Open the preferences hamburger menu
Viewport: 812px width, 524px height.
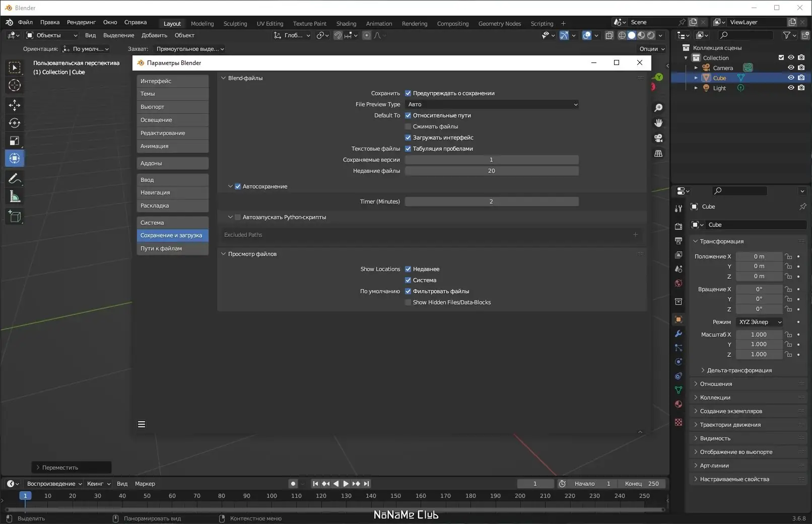point(142,424)
